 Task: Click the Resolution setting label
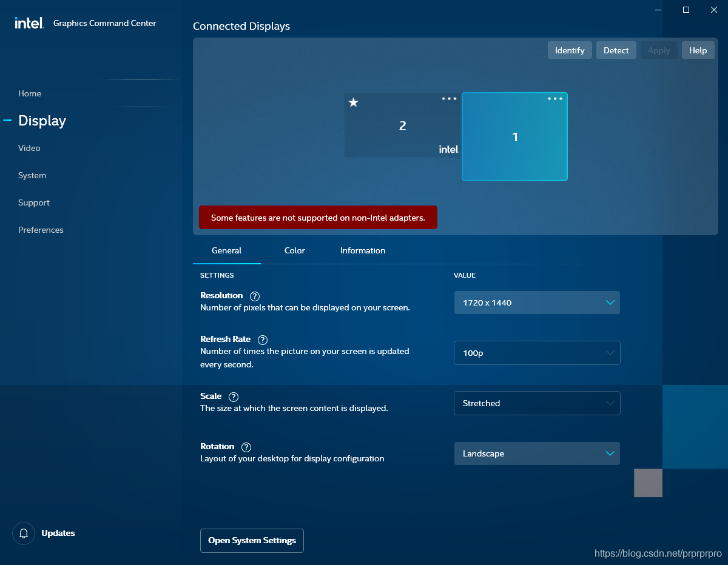point(221,296)
